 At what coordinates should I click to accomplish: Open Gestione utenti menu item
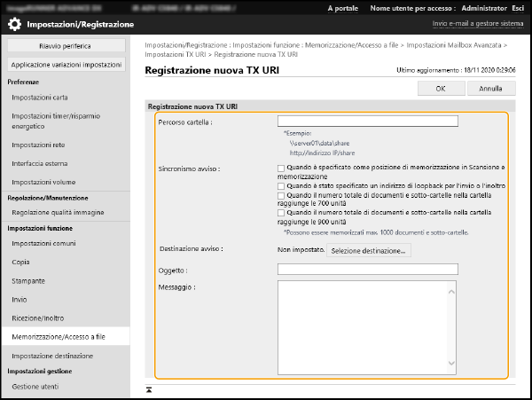[36, 388]
